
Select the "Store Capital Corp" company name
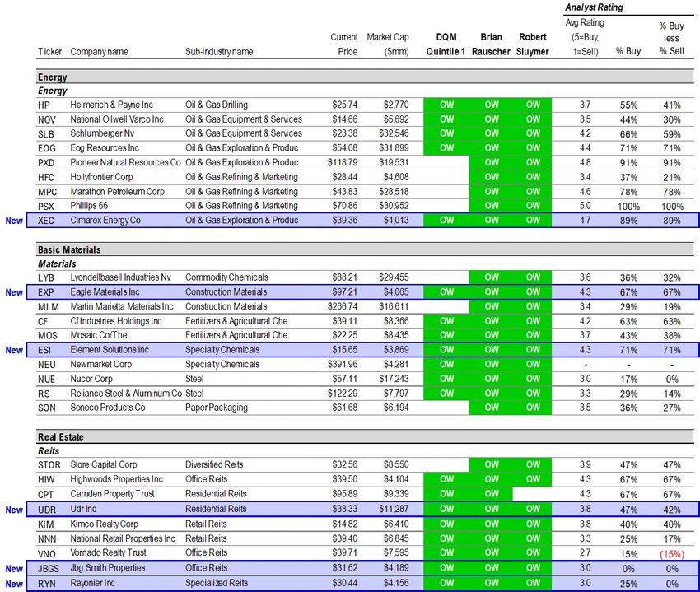coord(104,464)
